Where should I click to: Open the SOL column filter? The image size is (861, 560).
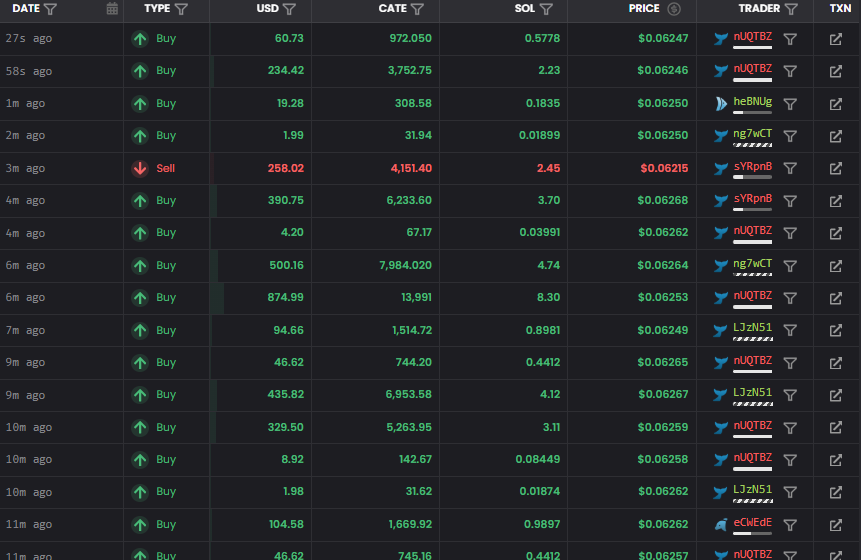[546, 9]
